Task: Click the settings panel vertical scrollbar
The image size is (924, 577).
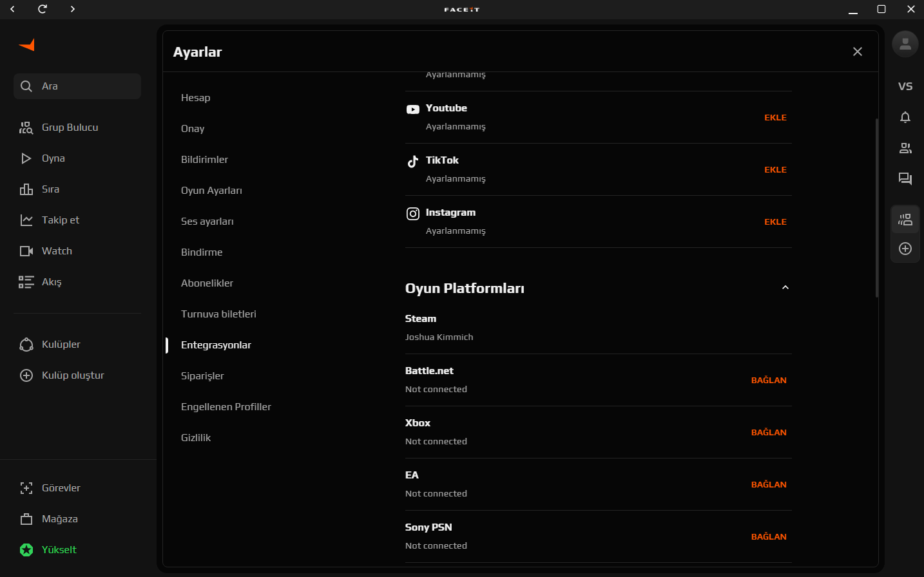Action: [877, 208]
